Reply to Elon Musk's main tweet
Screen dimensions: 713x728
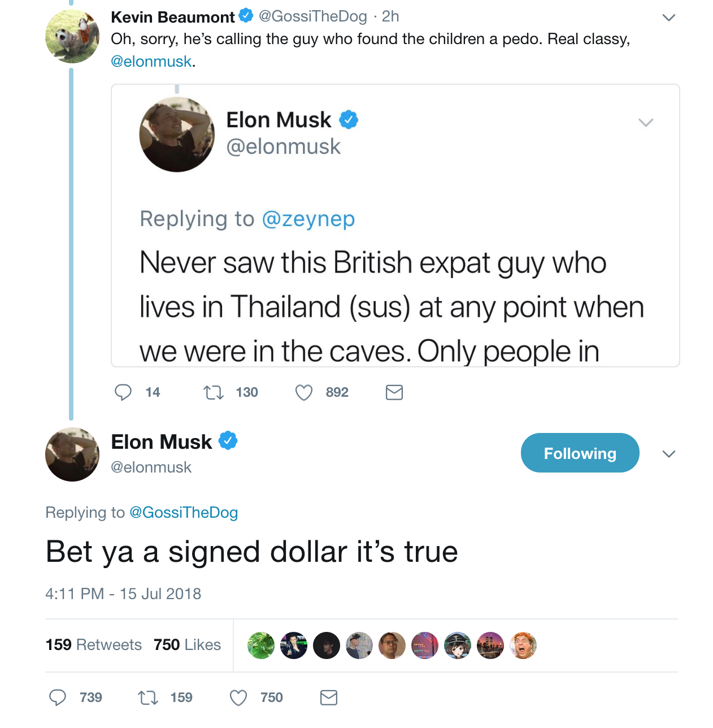click(x=58, y=697)
